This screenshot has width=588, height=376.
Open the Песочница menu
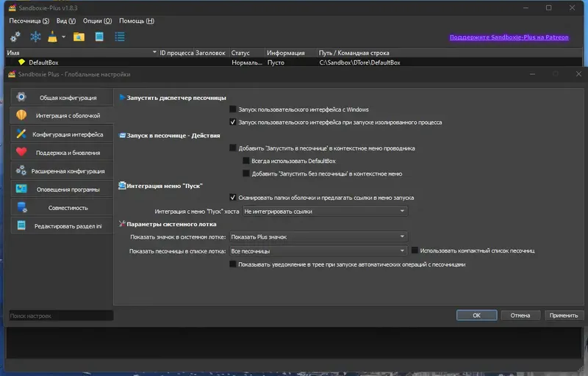point(29,21)
